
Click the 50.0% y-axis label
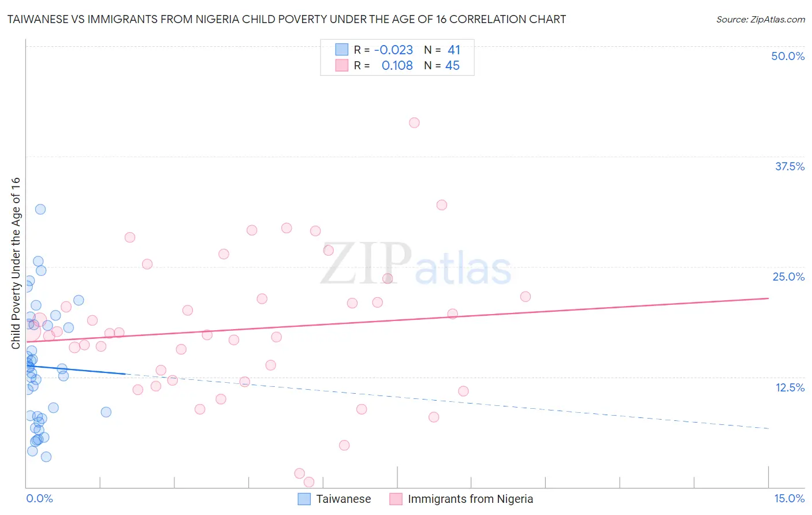(x=788, y=56)
